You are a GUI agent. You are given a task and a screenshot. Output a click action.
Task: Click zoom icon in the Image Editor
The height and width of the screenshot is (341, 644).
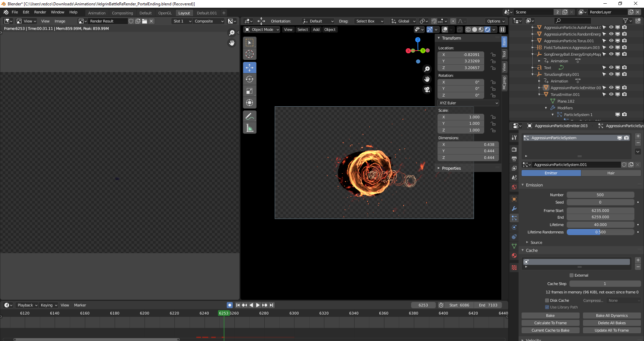coord(232,33)
